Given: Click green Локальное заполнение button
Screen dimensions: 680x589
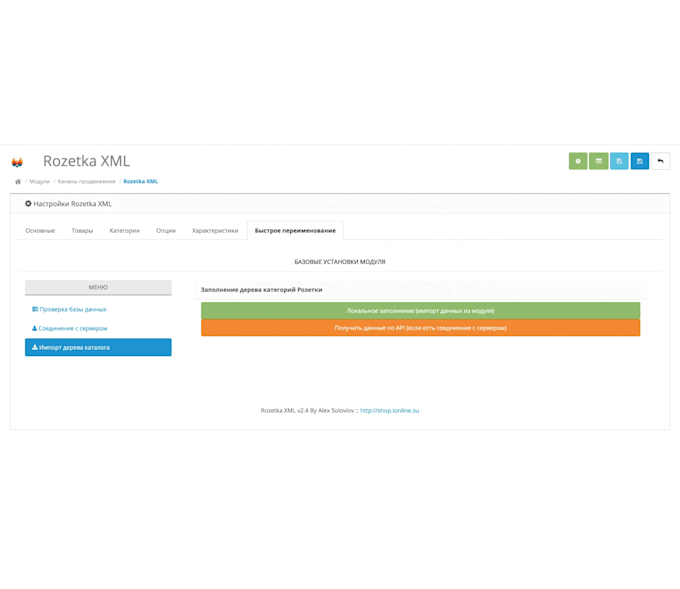Looking at the screenshot, I should [420, 311].
